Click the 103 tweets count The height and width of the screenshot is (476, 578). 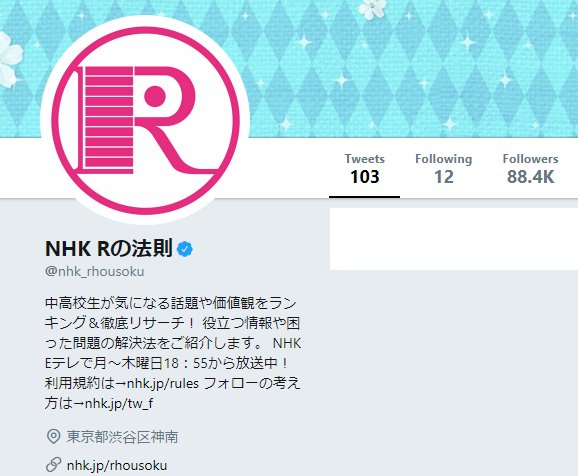(x=365, y=177)
